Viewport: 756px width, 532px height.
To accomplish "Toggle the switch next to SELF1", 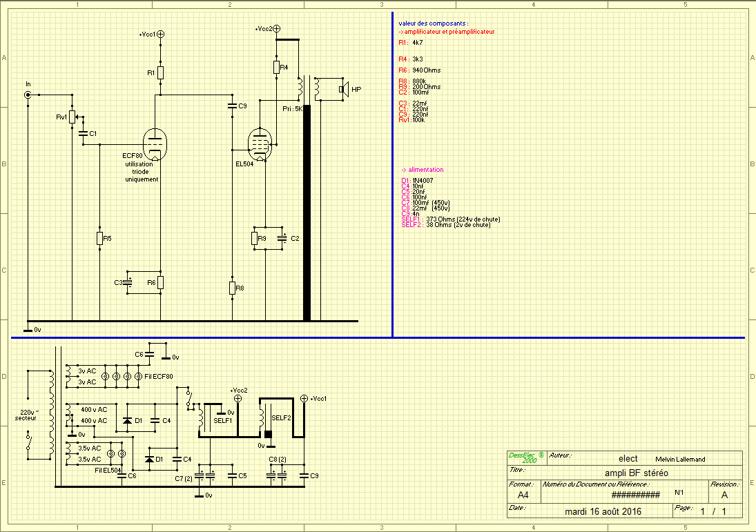I will (189, 398).
